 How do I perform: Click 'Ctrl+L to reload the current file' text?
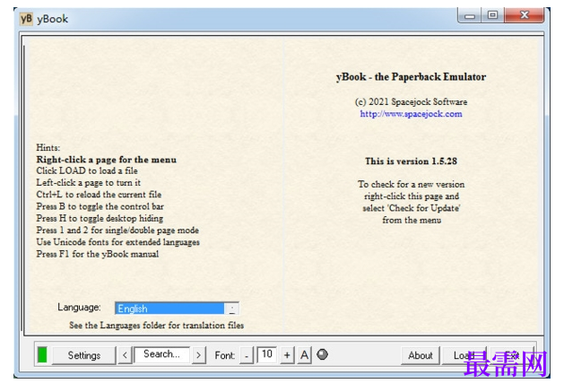tap(99, 195)
